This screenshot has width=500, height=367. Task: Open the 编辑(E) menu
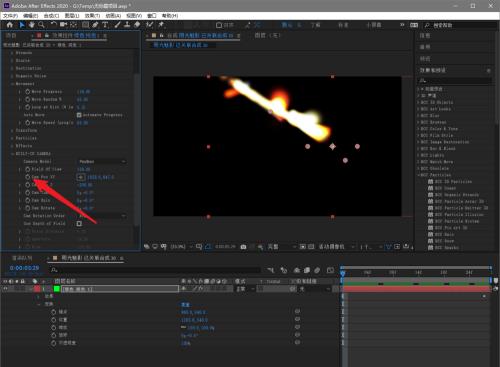tap(31, 16)
